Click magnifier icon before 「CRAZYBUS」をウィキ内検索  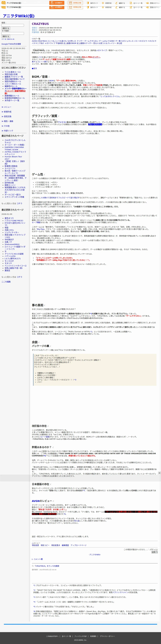coord(33,566)
